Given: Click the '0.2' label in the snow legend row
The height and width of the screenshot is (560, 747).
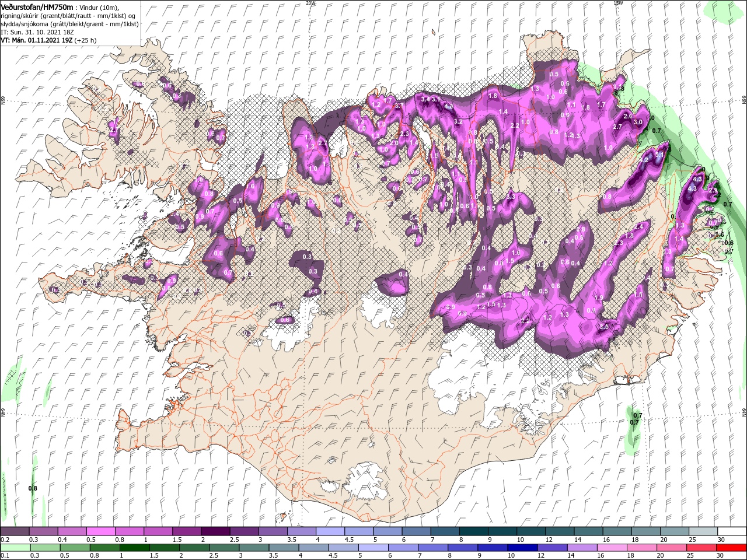Looking at the screenshot, I should coord(4,540).
